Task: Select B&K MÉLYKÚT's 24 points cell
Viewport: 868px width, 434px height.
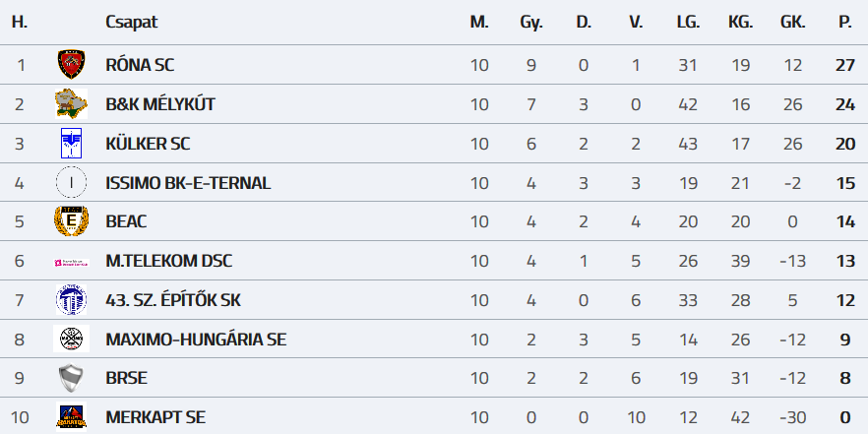Action: (844, 104)
